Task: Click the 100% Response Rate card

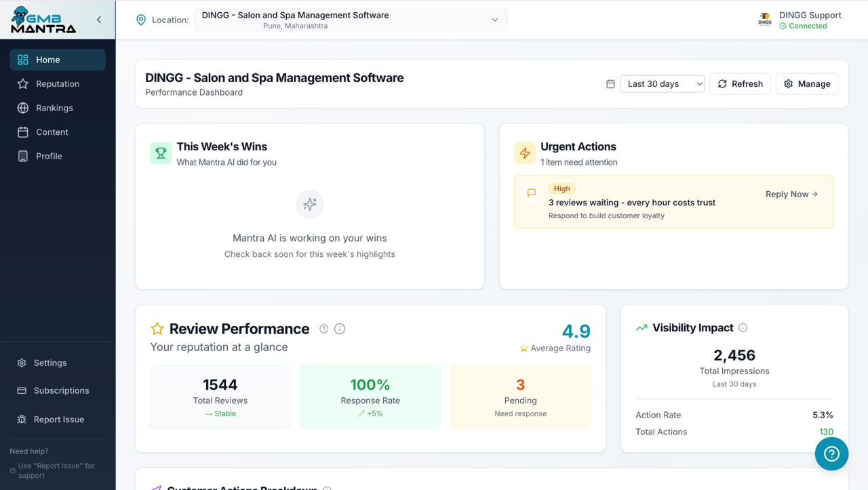Action: click(370, 397)
